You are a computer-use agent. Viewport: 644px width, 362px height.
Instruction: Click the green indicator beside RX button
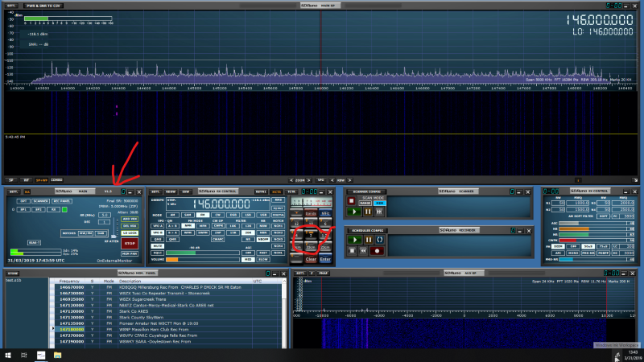[x=64, y=209]
